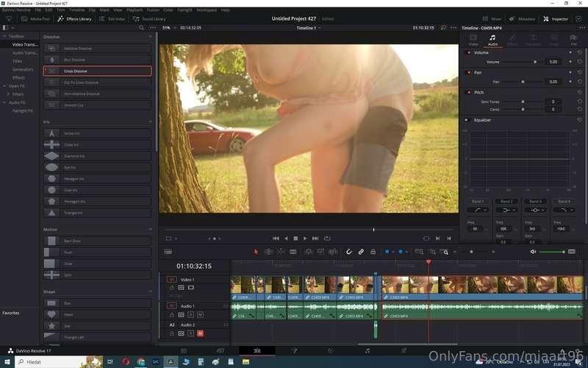The image size is (588, 368).
Task: Click the timeline zoom magnifier icon
Action: 445,252
